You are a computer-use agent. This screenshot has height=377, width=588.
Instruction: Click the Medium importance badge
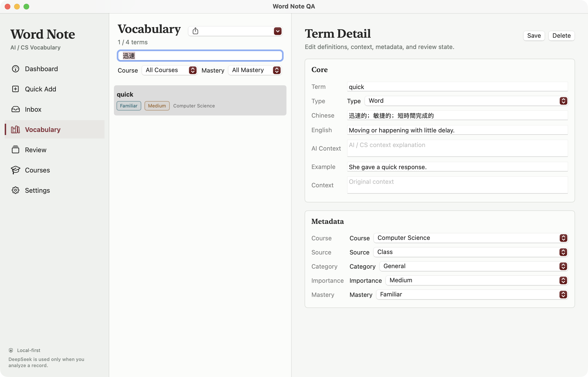tap(157, 106)
